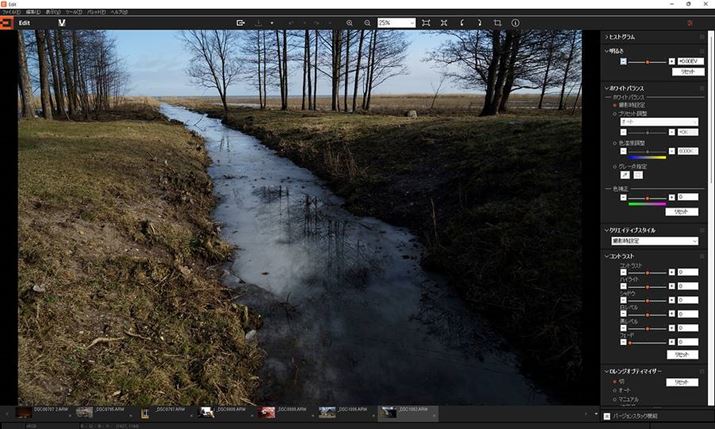The height and width of the screenshot is (429, 715).
Task: Click the コントラスト slider
Action: coord(648,273)
